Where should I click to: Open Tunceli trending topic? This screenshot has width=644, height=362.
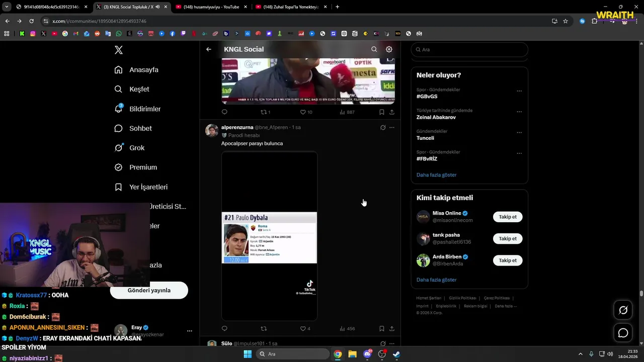[425, 138]
